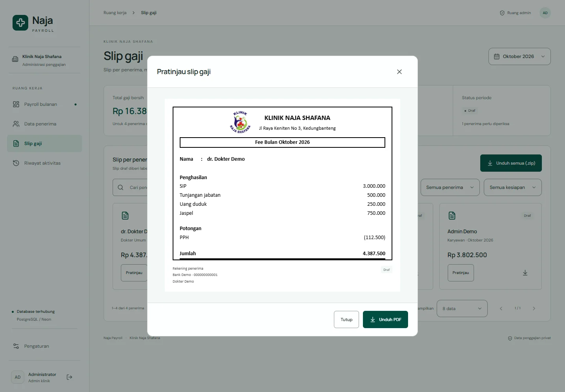Click the Klinik Naja Shafana building icon
Screen dimensions: 565x392
(x=15, y=59)
